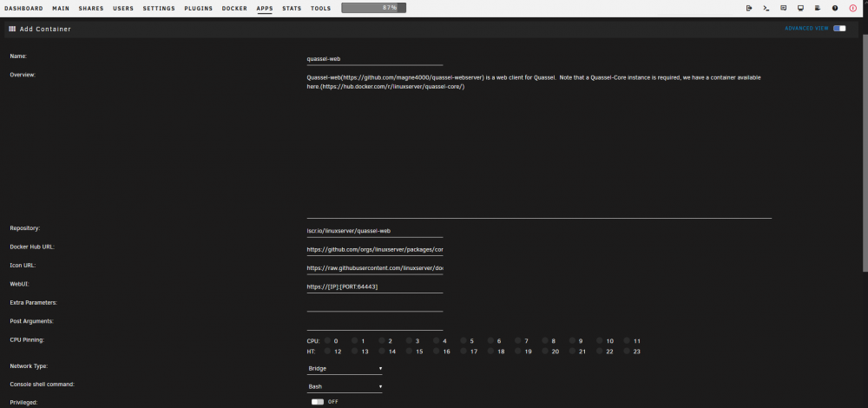868x408 pixels.
Task: Open the Shares menu tab
Action: (91, 9)
